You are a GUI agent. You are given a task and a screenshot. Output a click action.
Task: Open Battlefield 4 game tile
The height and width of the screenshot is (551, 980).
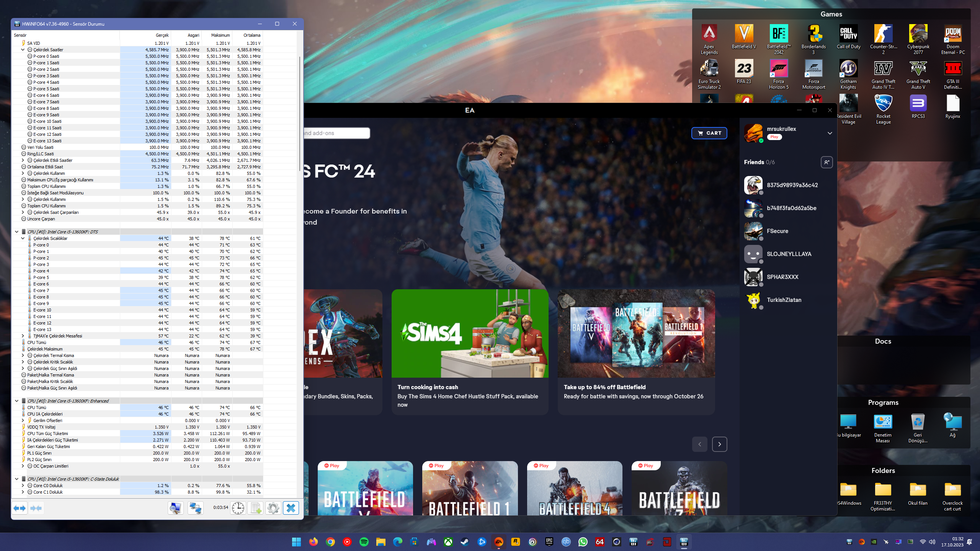click(575, 488)
